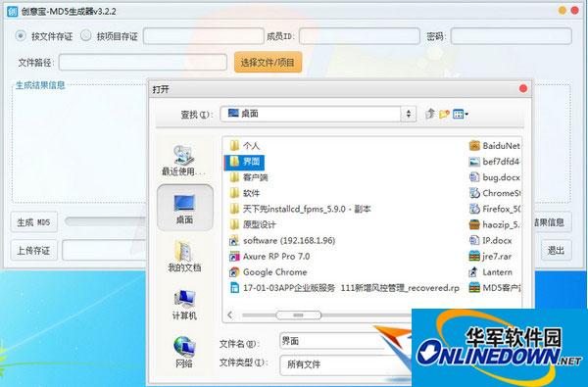
Task: Click the create new folder icon
Action: (x=444, y=114)
